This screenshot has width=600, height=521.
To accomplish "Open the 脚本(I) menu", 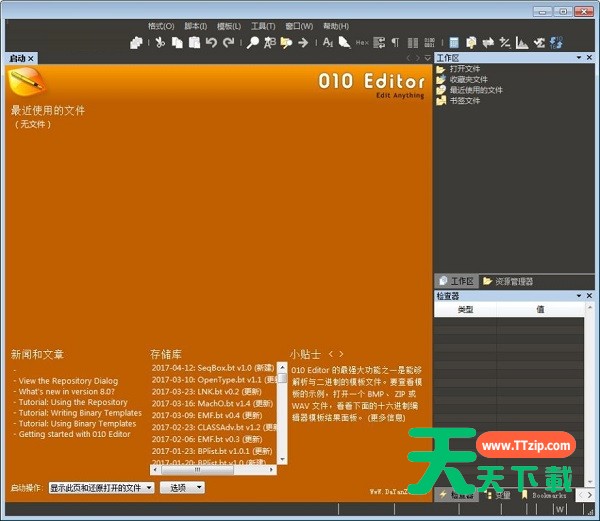I will (196, 26).
